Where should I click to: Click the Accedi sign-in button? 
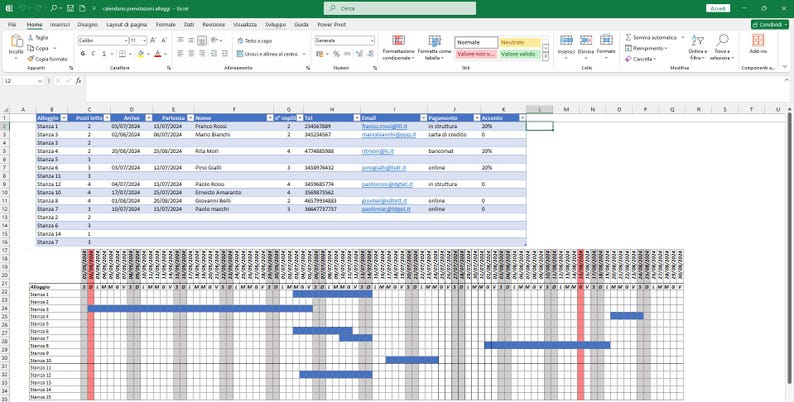[718, 9]
